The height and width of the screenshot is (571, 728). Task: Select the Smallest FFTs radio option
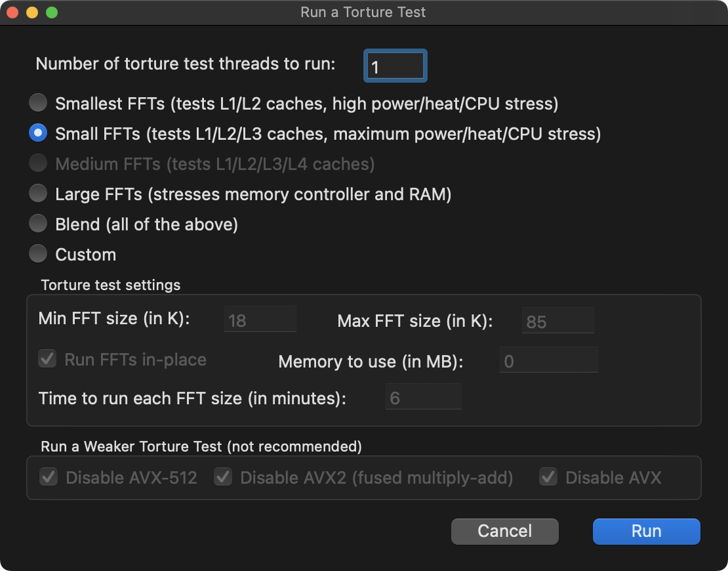click(38, 103)
